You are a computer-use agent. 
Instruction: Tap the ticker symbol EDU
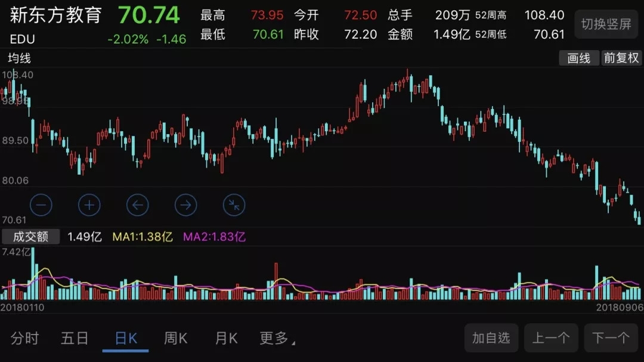click(x=23, y=39)
